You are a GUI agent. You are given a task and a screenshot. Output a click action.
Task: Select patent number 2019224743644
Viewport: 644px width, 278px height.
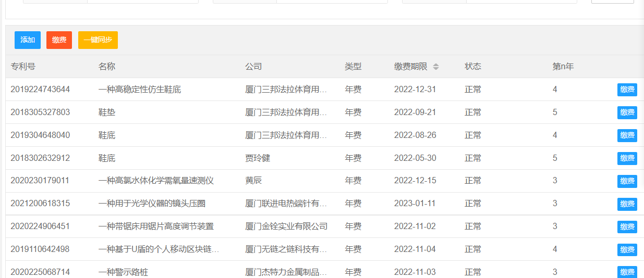[40, 90]
